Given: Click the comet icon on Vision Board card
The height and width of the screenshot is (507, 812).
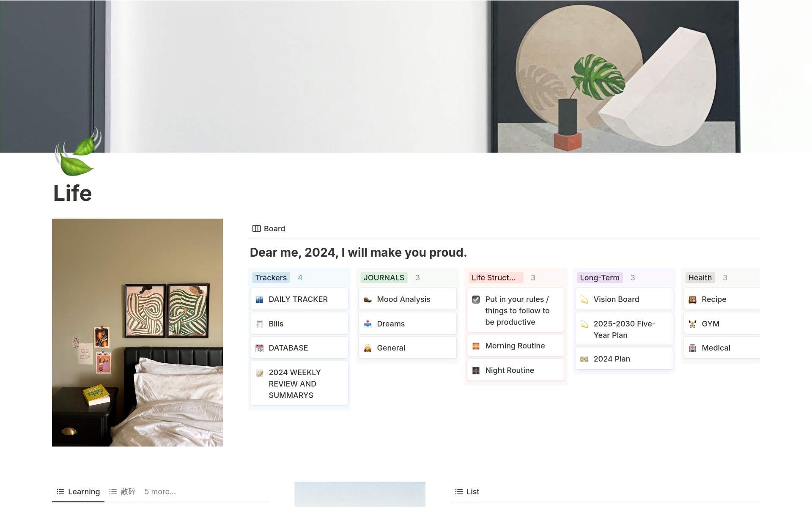Looking at the screenshot, I should 585,299.
